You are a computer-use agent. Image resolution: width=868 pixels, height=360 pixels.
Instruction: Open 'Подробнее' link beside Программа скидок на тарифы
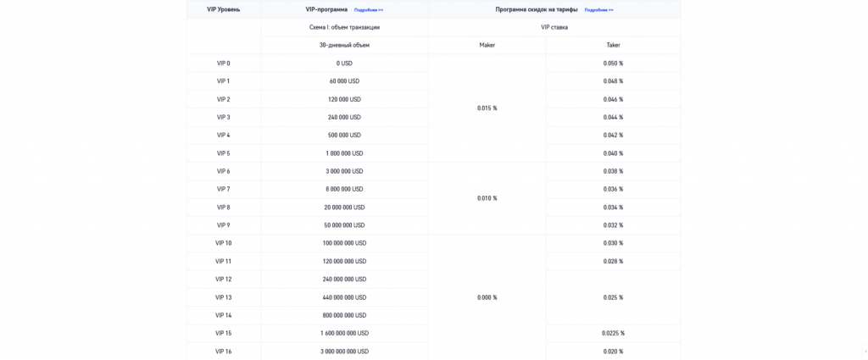598,10
